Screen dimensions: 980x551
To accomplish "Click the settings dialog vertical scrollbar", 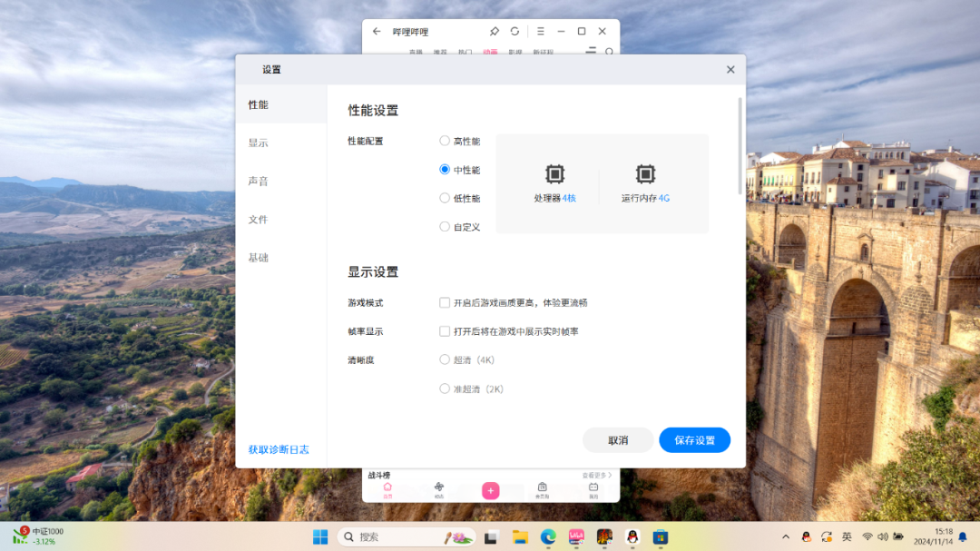I will point(740,146).
